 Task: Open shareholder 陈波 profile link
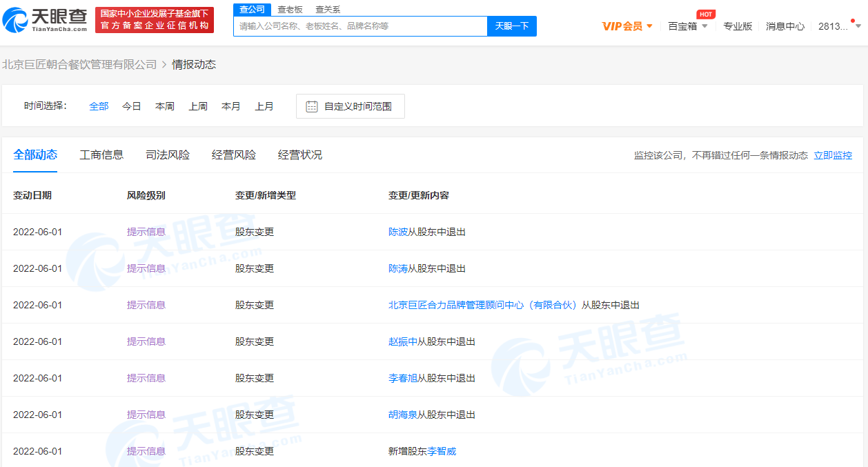point(398,232)
